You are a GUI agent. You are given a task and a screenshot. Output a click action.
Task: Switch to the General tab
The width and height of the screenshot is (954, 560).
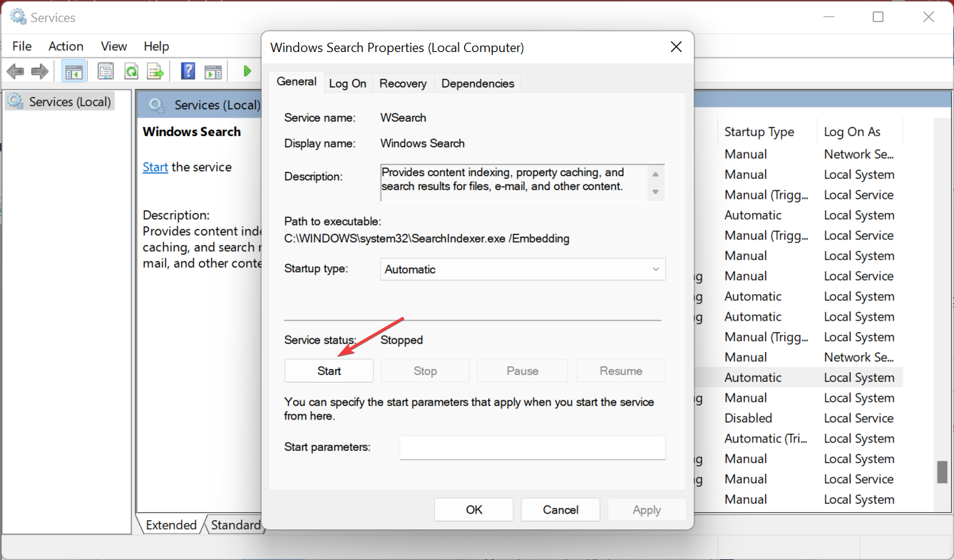[297, 82]
